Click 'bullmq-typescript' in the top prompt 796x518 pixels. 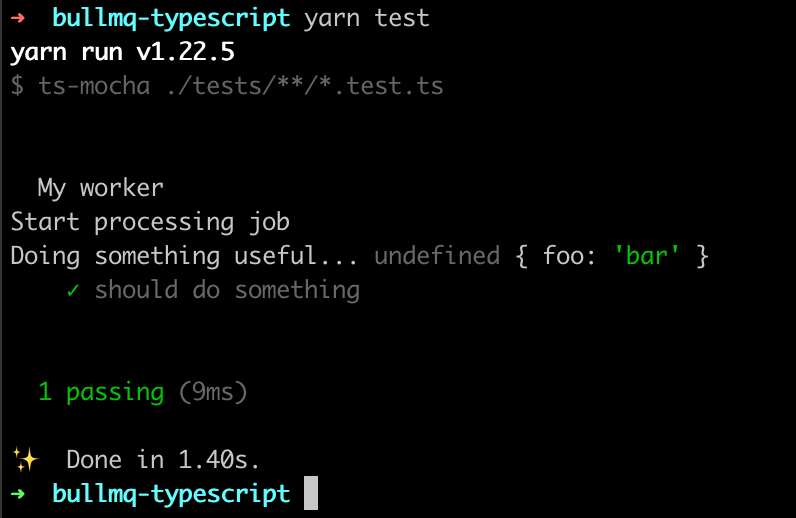click(171, 19)
